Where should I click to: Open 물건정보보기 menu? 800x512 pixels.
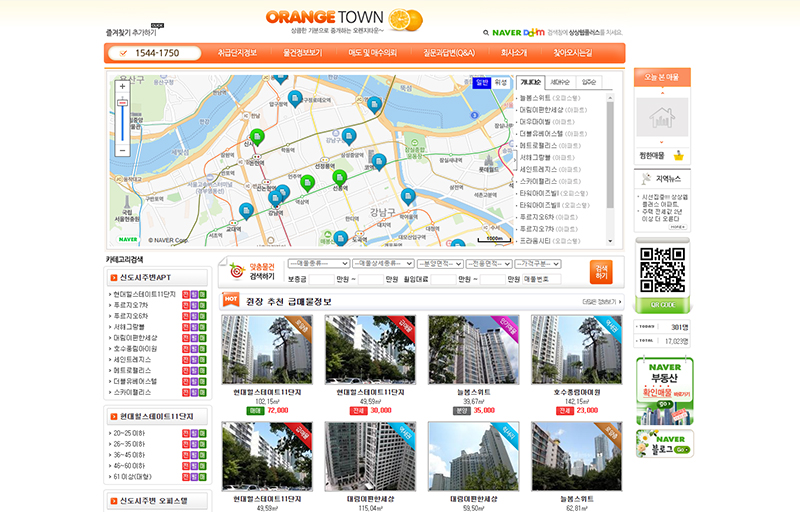point(303,53)
